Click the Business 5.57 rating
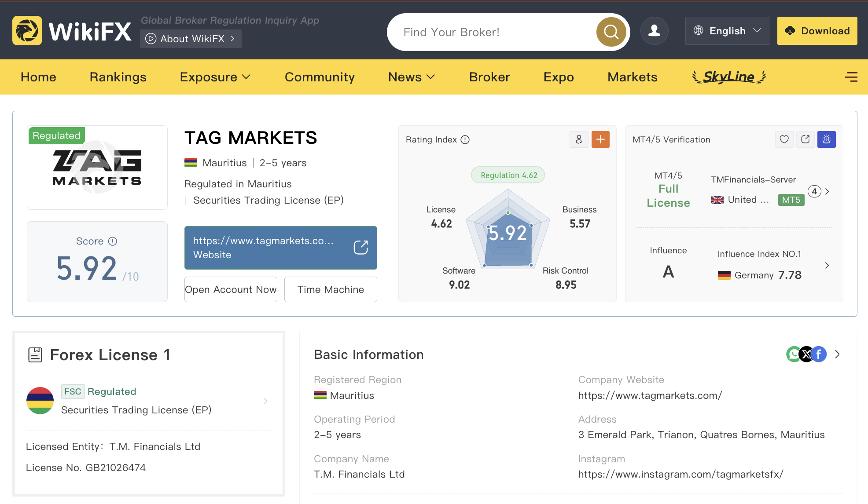This screenshot has width=868, height=504. coord(580,217)
